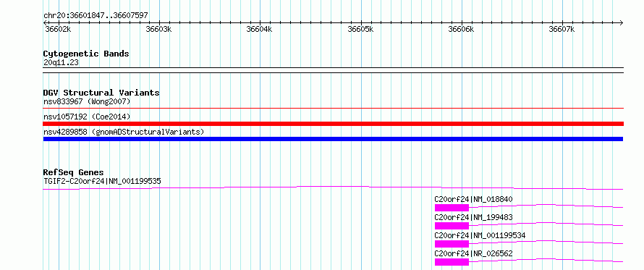The height and width of the screenshot is (270, 644).
Task: Click the exon block of C20orf24|NM_001199534
Action: tap(452, 244)
